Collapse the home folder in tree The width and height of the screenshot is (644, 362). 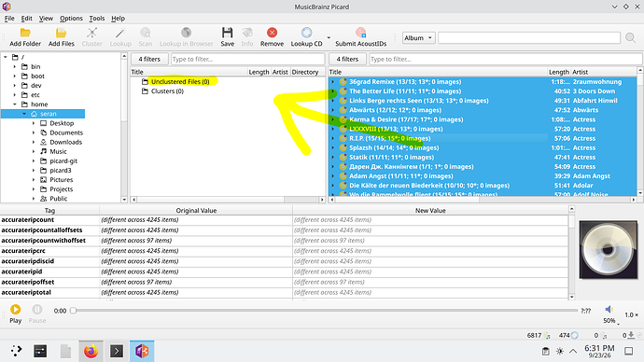(x=15, y=104)
